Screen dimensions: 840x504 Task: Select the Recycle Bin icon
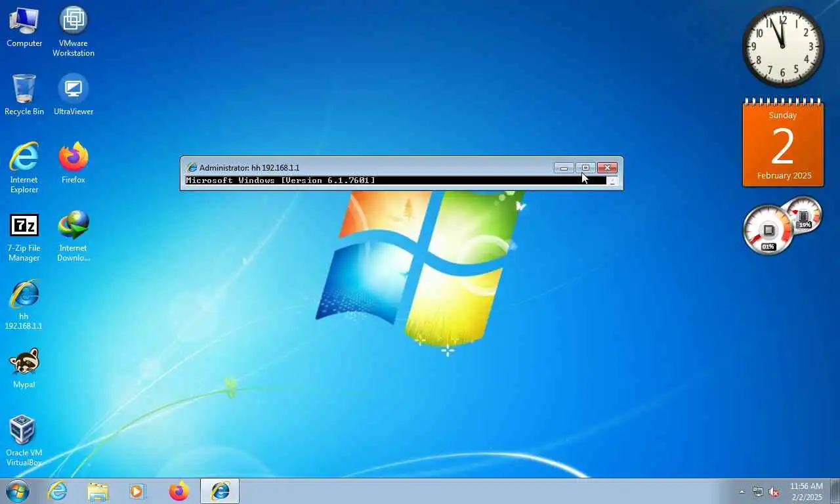point(24,95)
